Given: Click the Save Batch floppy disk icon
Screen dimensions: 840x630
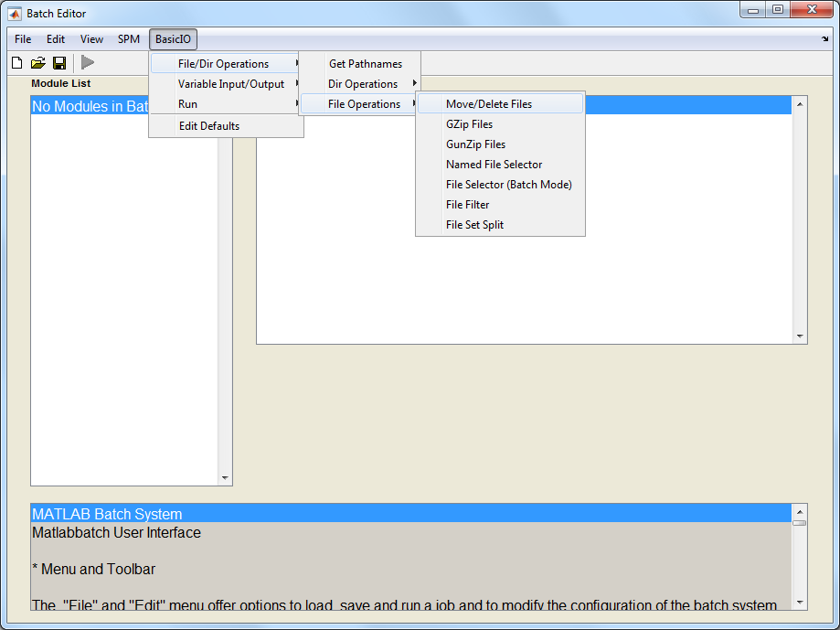Looking at the screenshot, I should point(59,63).
